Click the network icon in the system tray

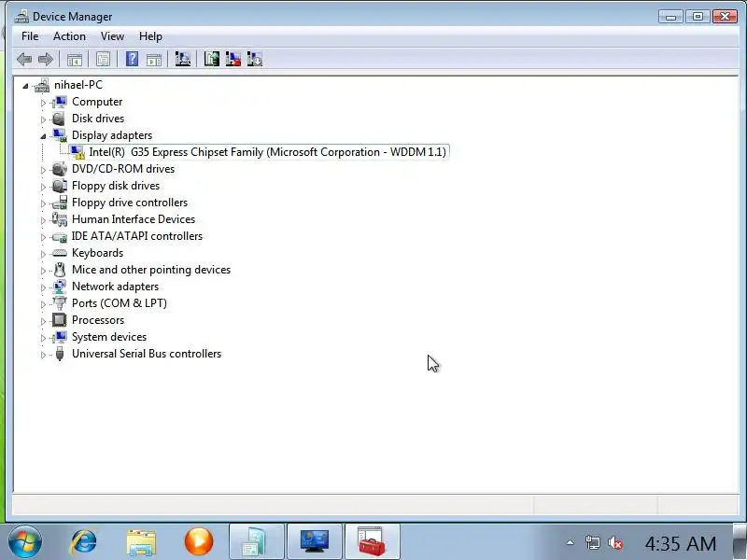coord(592,543)
